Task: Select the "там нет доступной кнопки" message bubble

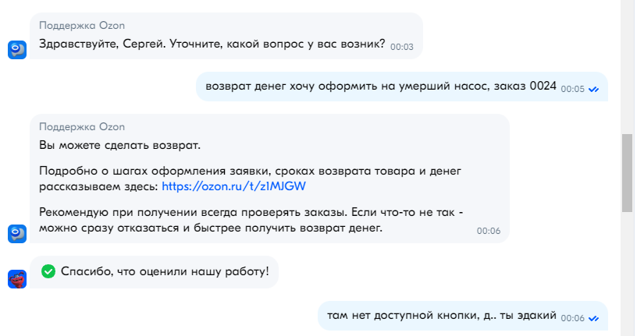Action: 441,316
